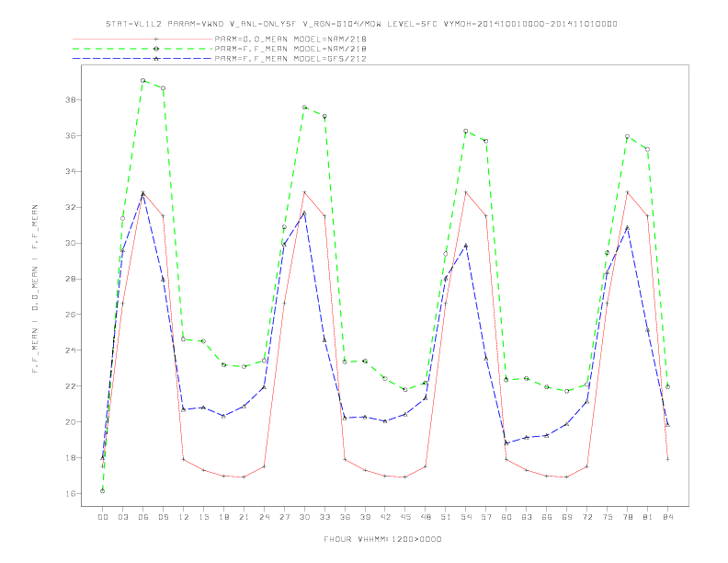
Task: Click the red solid legend line sample
Action: point(142,39)
